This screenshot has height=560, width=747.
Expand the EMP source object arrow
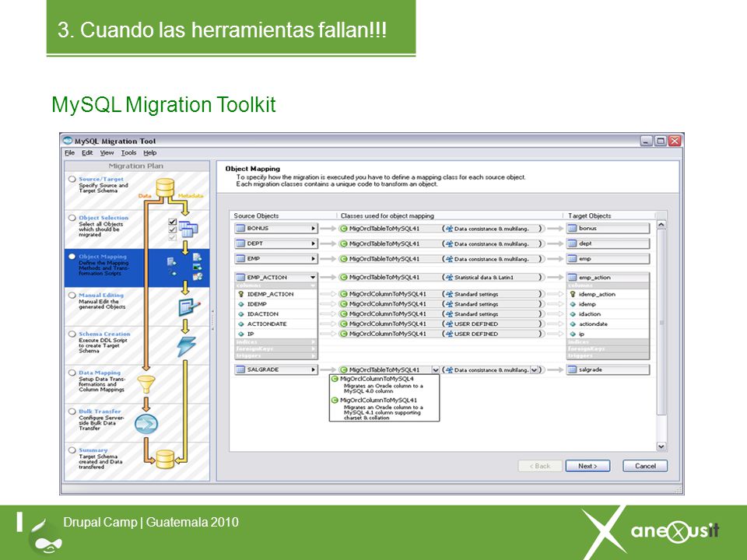tap(313, 259)
